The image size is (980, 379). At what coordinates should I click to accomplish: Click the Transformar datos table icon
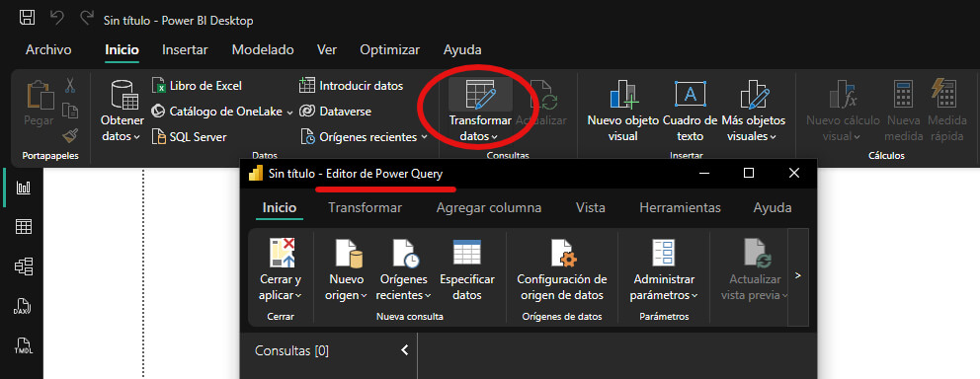tap(480, 95)
